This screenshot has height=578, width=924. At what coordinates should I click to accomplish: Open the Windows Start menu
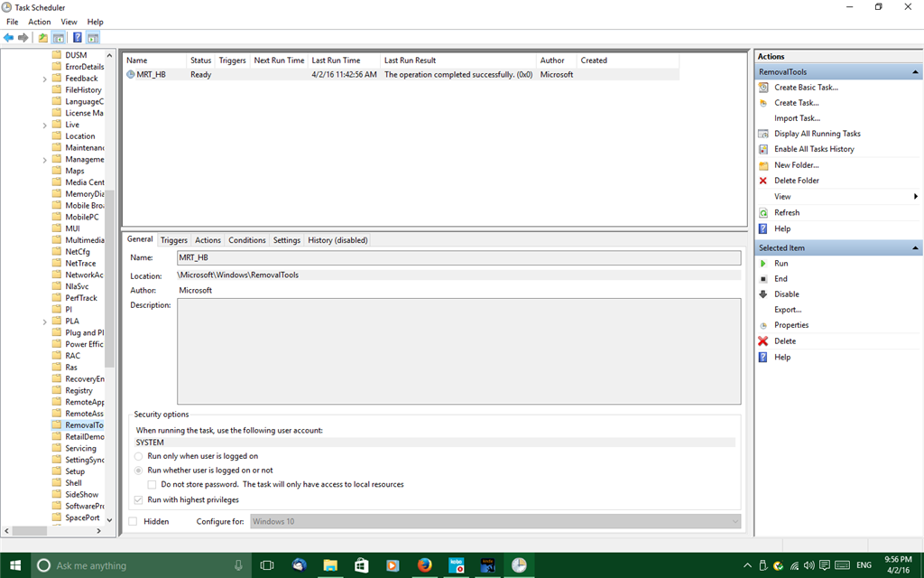(14, 565)
